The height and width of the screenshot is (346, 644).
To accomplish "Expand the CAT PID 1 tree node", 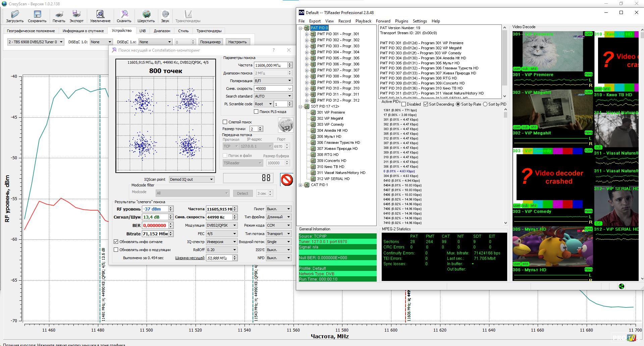I will pos(301,185).
